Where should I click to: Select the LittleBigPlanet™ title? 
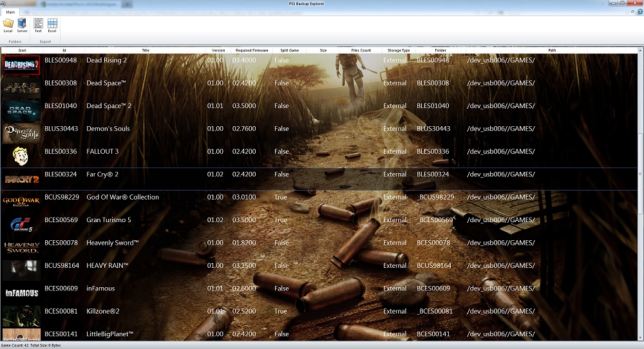109,334
